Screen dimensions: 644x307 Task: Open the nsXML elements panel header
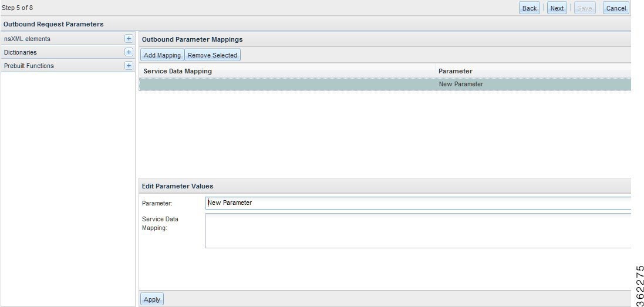coord(68,39)
